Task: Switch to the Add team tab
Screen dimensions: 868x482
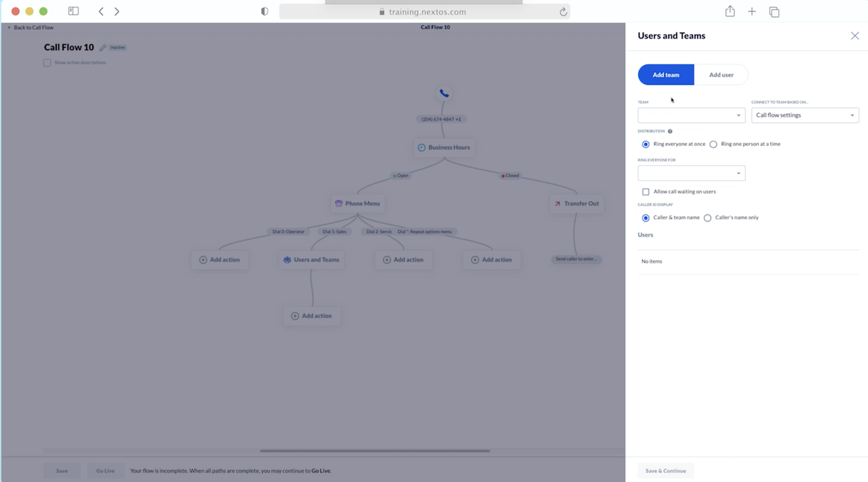Action: click(666, 75)
